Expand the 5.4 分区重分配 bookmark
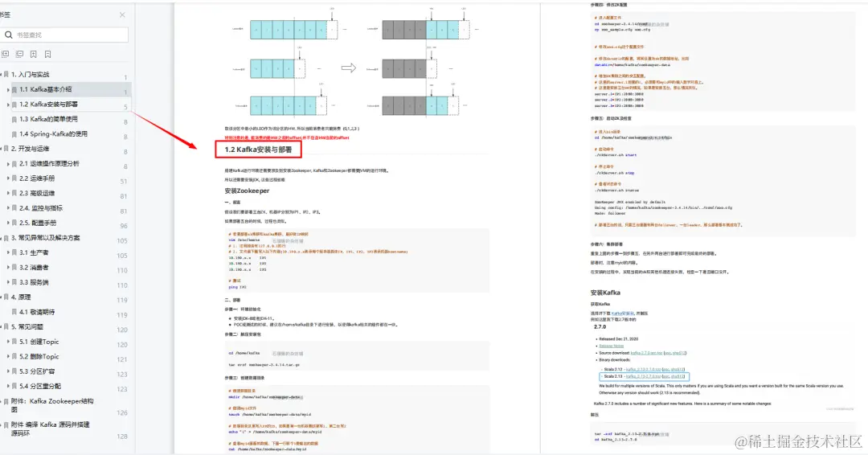The width and height of the screenshot is (868, 455). tap(8, 387)
